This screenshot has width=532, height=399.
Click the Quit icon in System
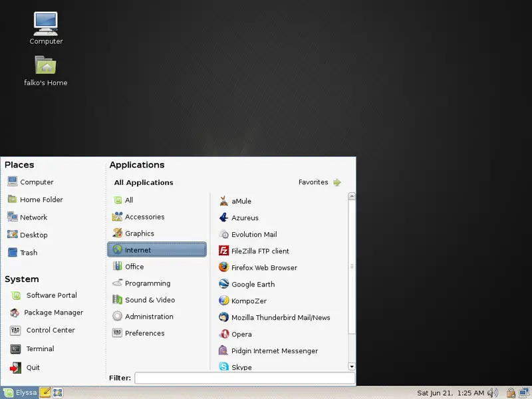click(x=15, y=368)
